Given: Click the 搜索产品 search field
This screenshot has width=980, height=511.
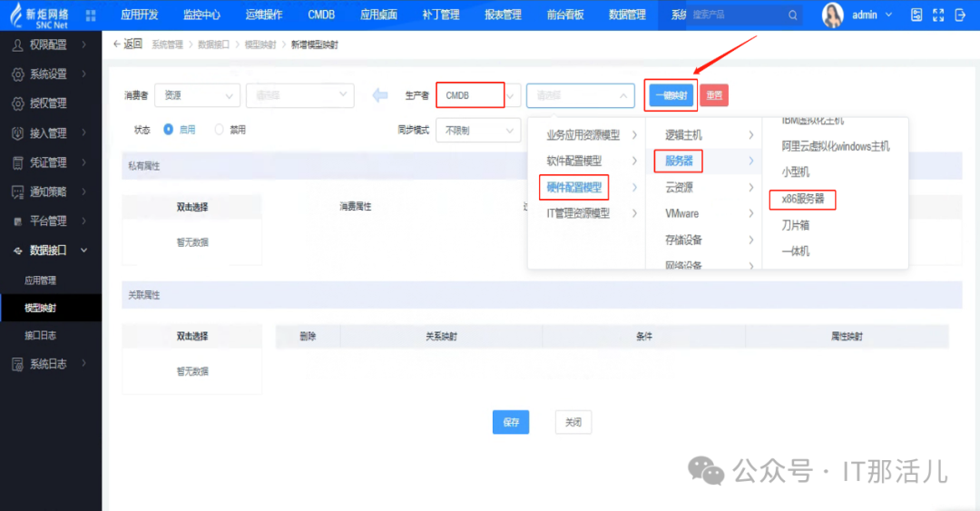Looking at the screenshot, I should point(738,15).
